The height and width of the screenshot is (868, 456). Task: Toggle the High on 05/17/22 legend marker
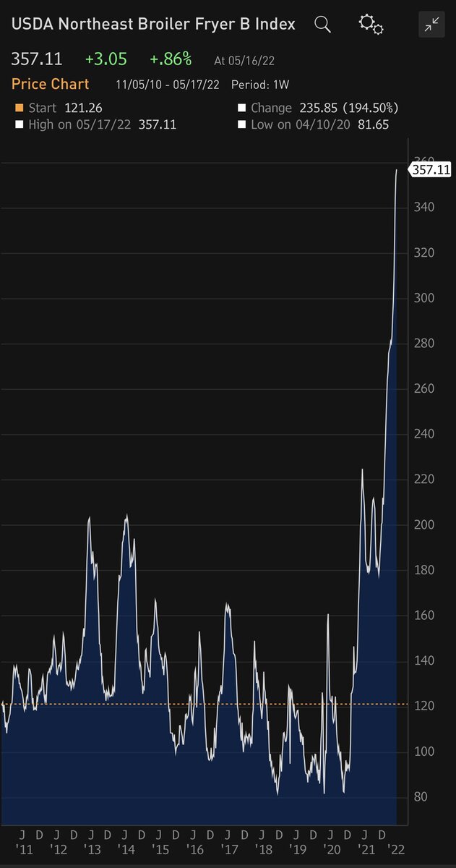pos(19,125)
